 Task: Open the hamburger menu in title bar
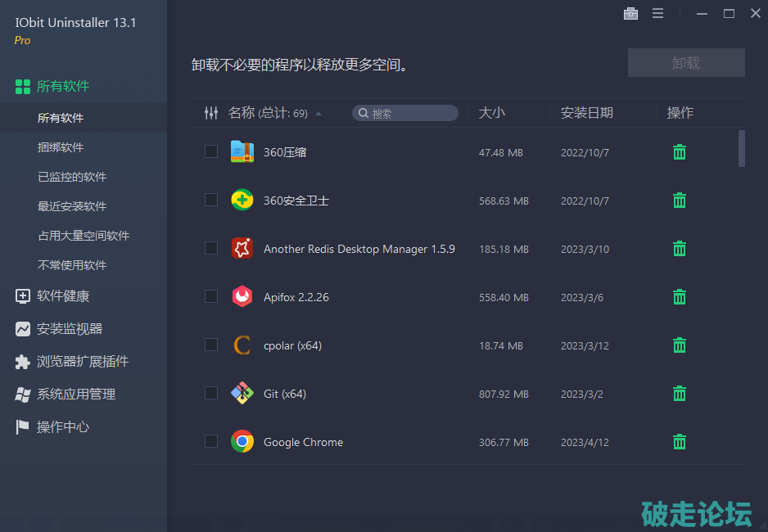[x=657, y=13]
